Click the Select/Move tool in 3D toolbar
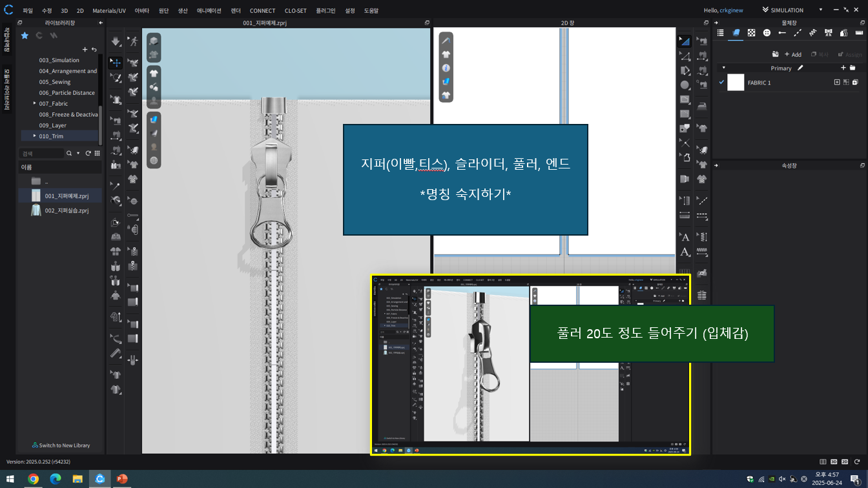The height and width of the screenshot is (488, 868). point(116,63)
